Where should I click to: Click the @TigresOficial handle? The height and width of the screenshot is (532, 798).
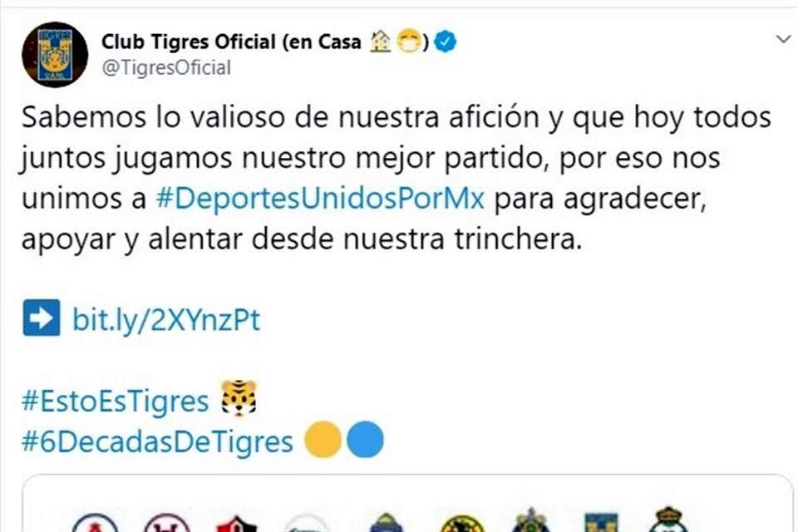pos(166,67)
